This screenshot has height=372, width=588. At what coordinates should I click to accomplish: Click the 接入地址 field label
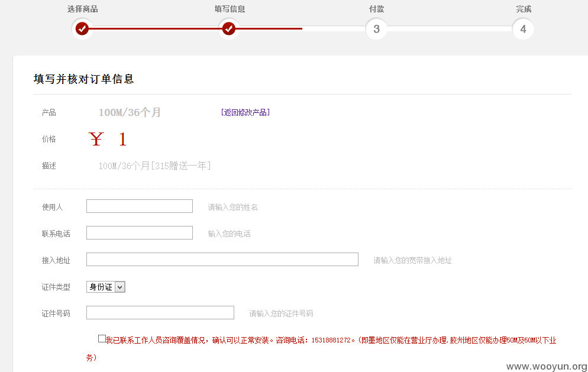coord(56,260)
